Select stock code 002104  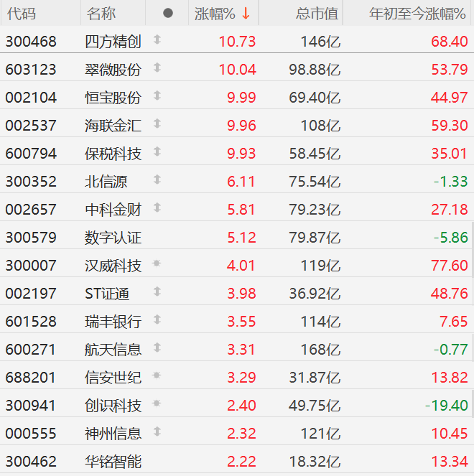click(x=31, y=98)
